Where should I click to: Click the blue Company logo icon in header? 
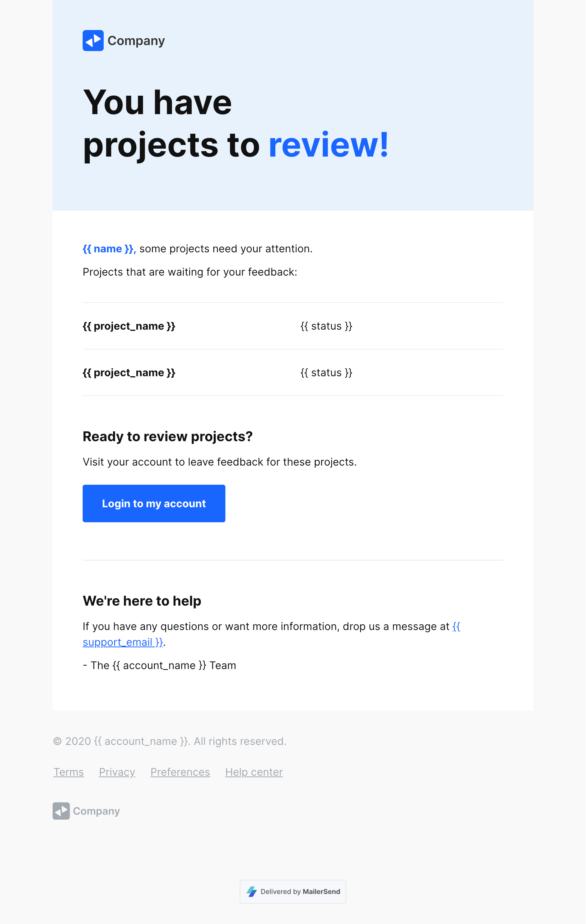[x=93, y=41]
